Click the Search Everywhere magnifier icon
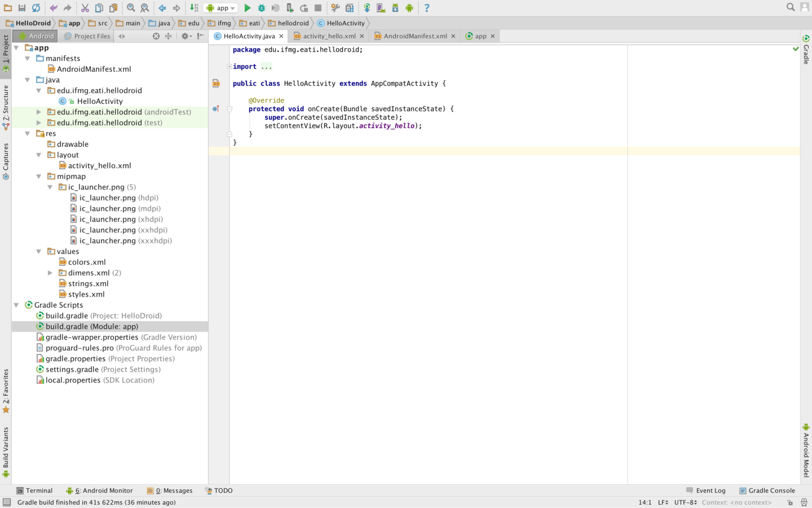The height and width of the screenshot is (508, 812). point(791,7)
